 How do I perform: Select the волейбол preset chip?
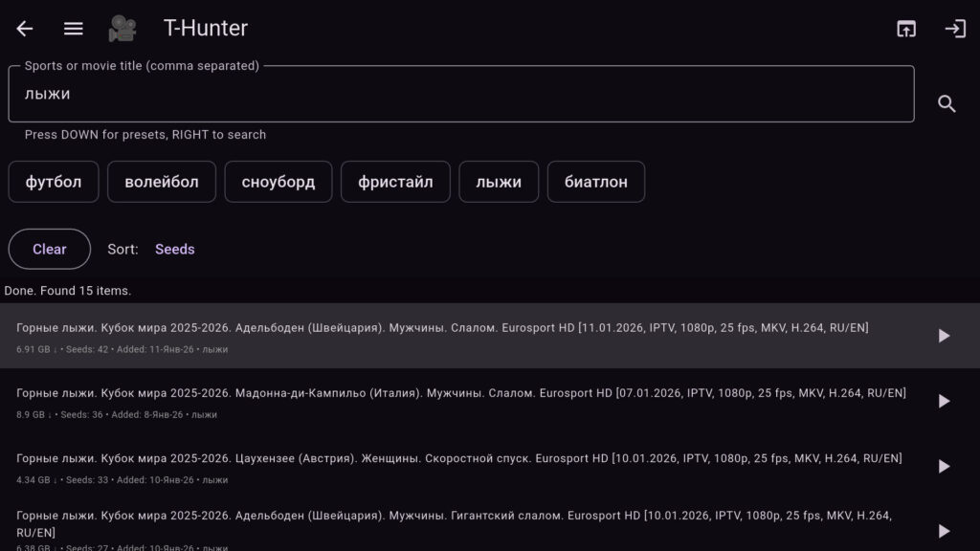pyautogui.click(x=162, y=182)
